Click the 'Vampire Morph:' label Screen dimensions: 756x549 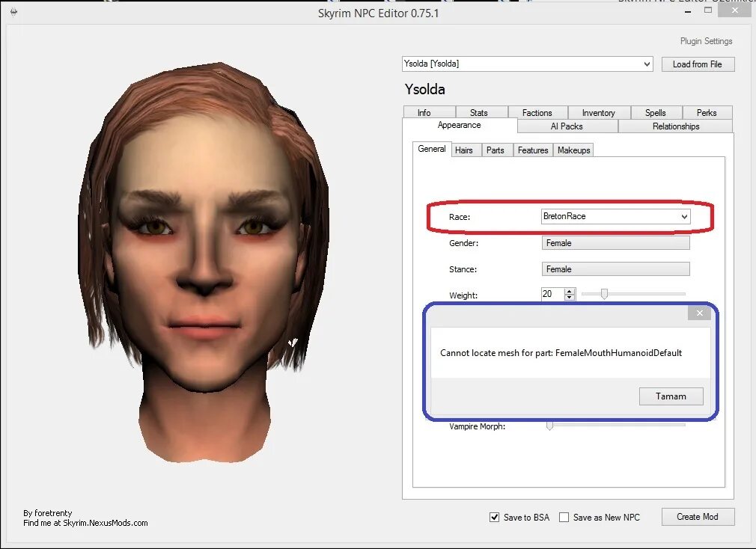tap(477, 426)
